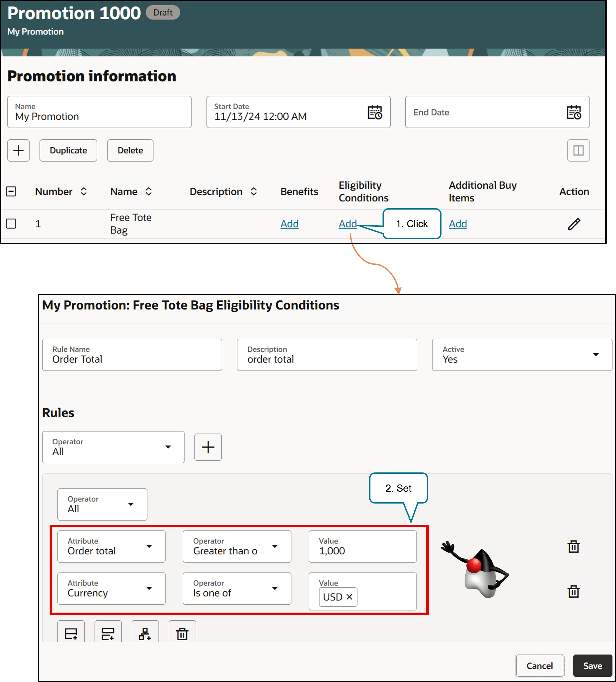The image size is (616, 682).
Task: Expand the Active Yes dropdown
Action: point(595,355)
